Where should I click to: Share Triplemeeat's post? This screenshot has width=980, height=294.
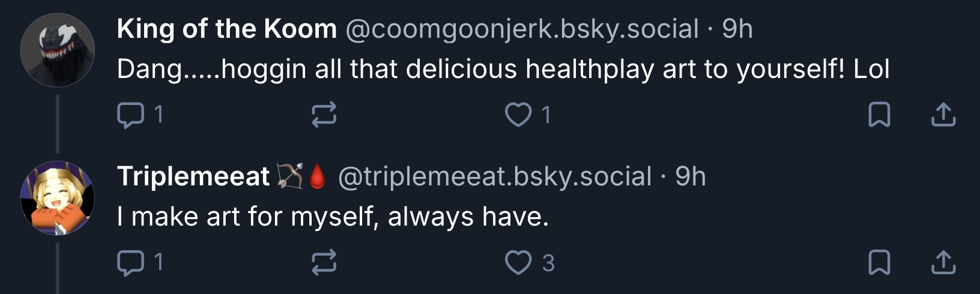pos(943,262)
